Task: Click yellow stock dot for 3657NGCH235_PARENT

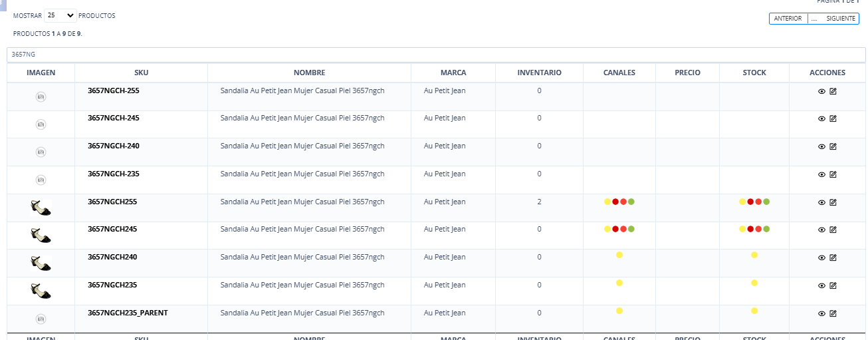Action: pyautogui.click(x=754, y=311)
